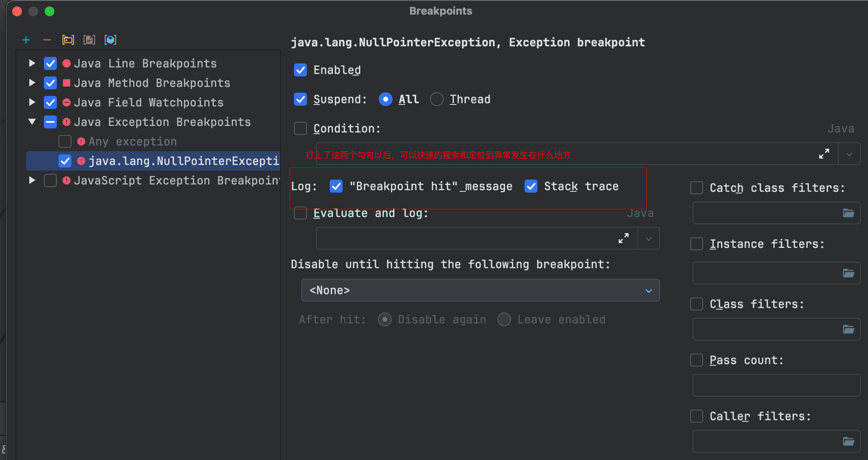Open the Catch class filters folder icon
Viewport: 868px width, 460px height.
tap(849, 213)
